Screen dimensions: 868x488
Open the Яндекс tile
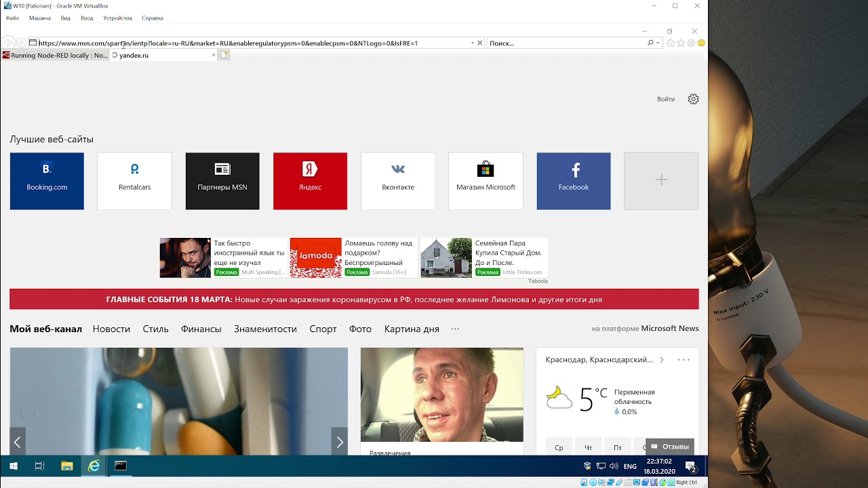tap(310, 181)
